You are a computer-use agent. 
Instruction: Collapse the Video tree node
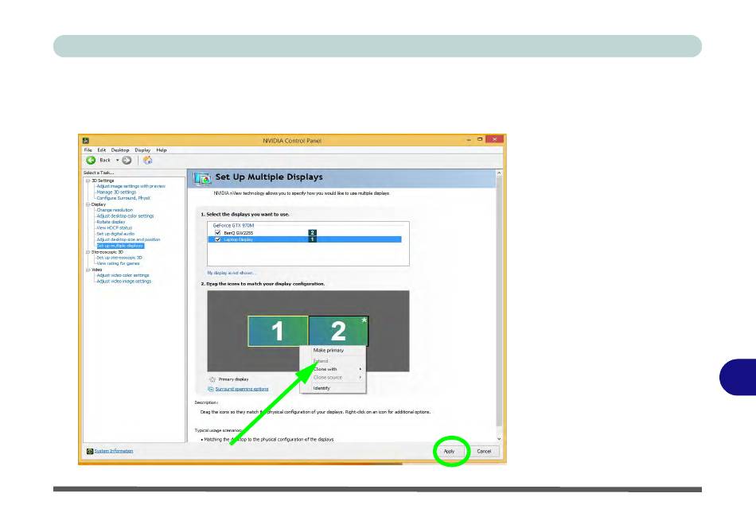[x=88, y=270]
